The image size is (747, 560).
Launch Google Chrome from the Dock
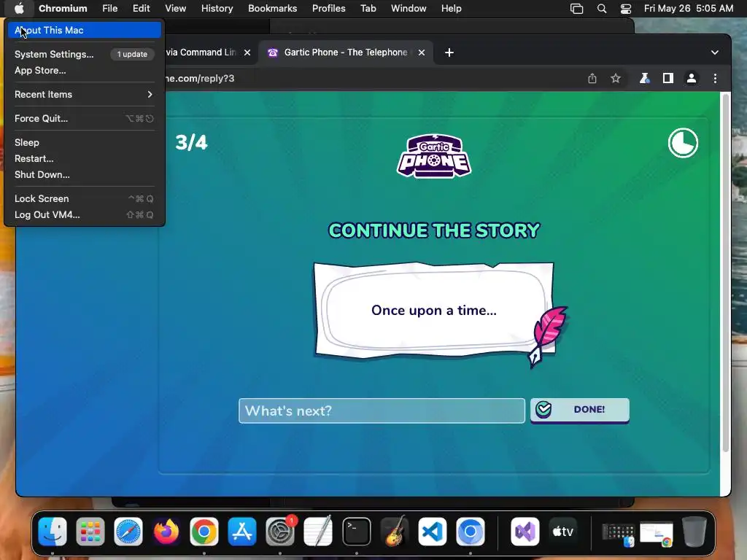point(204,532)
